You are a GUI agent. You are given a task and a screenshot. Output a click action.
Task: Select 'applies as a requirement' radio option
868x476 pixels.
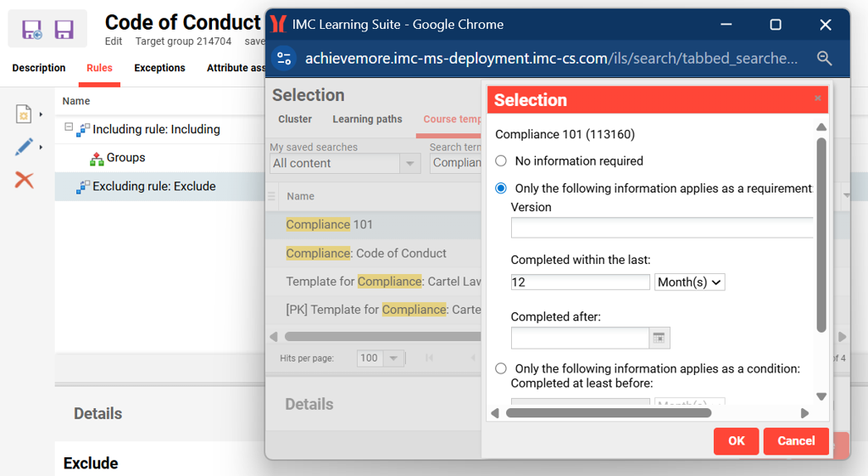501,188
